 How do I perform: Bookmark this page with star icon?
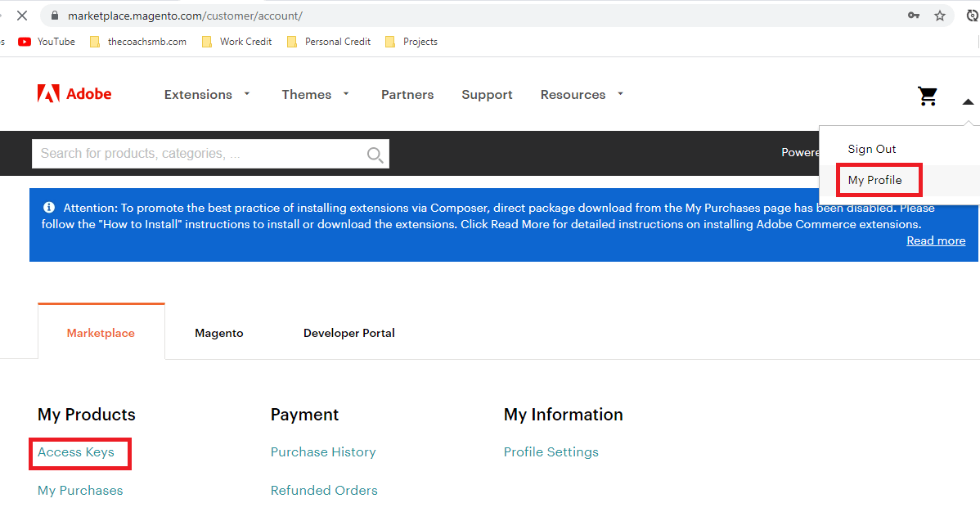click(939, 16)
